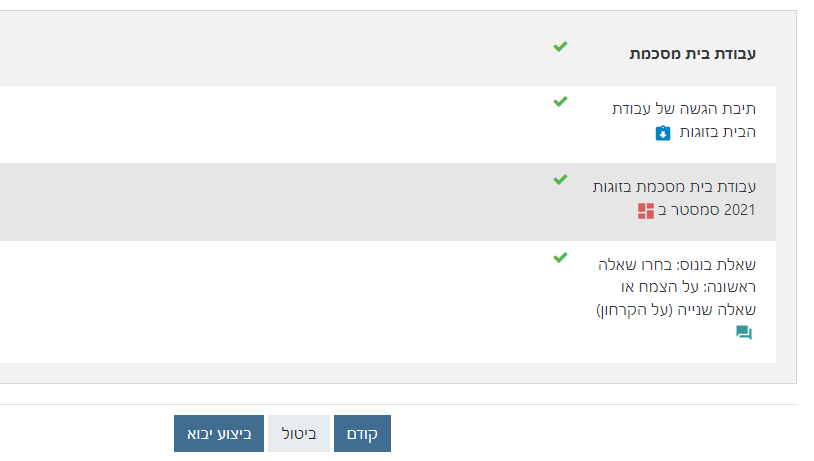Image resolution: width=814 pixels, height=461 pixels.
Task: Click the red grid icon near 2021 סמסטר ב
Action: (x=646, y=210)
